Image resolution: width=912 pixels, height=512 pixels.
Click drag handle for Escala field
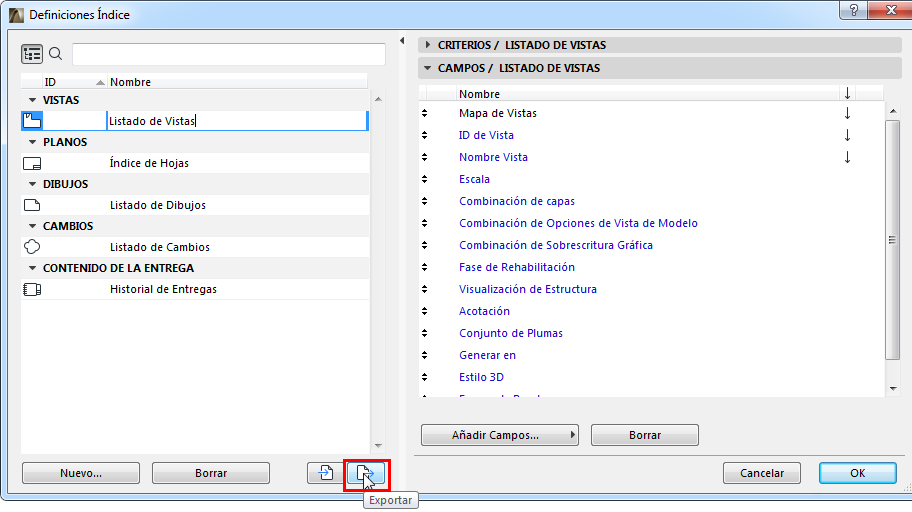pos(425,179)
